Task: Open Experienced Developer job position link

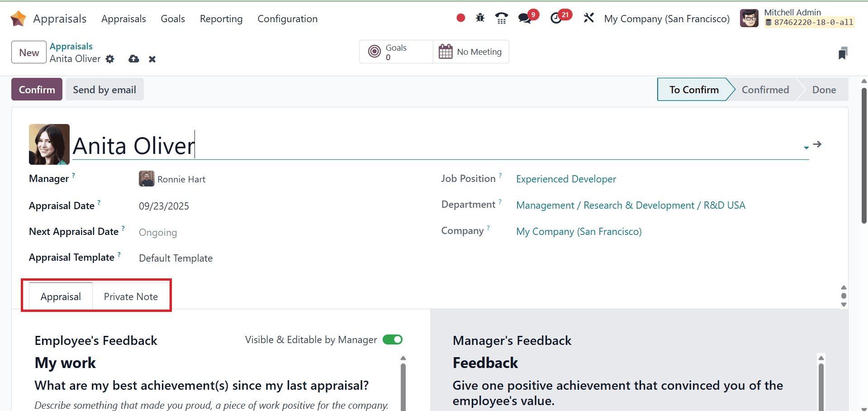Action: (x=566, y=179)
